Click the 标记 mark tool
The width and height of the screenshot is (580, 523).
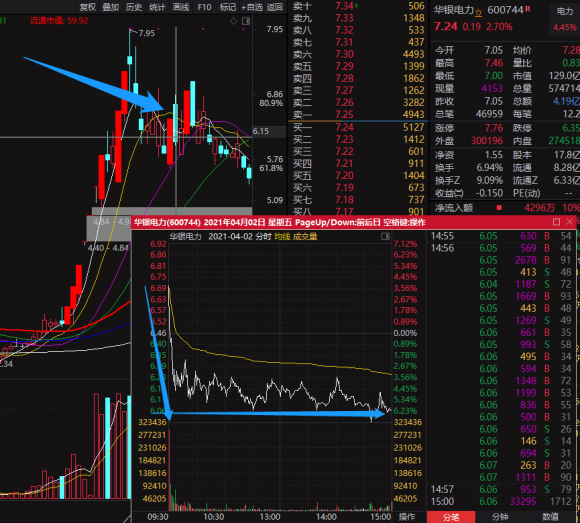(x=228, y=7)
